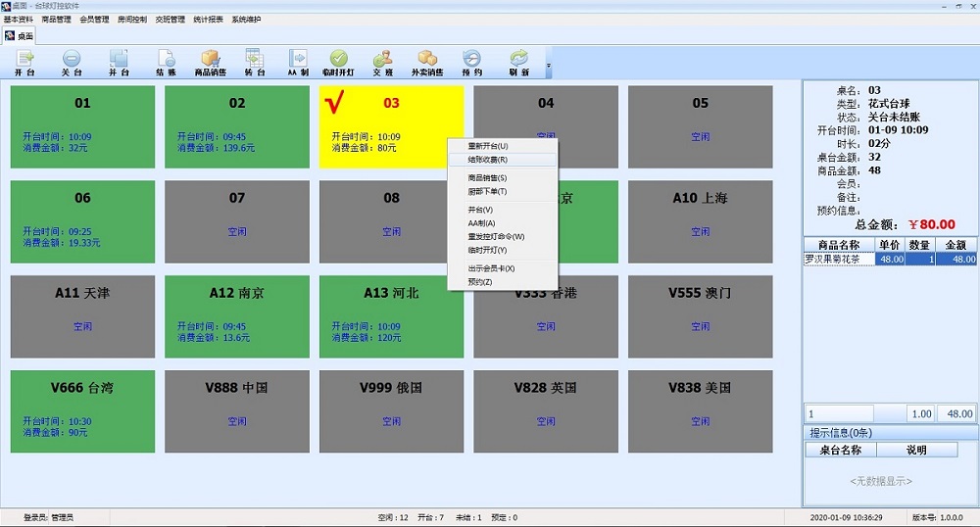The height and width of the screenshot is (527, 980).
Task: Select the 罗汉果菊花茶 product row
Action: pos(890,260)
